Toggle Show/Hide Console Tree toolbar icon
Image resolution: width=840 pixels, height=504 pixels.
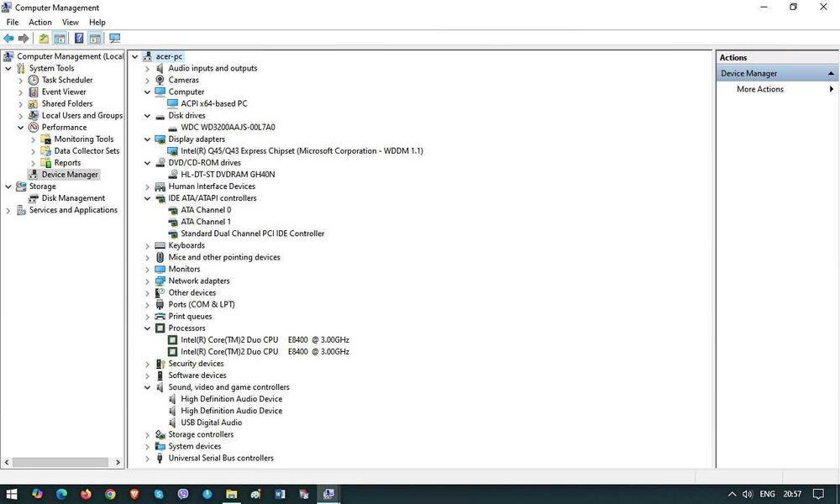click(x=60, y=38)
